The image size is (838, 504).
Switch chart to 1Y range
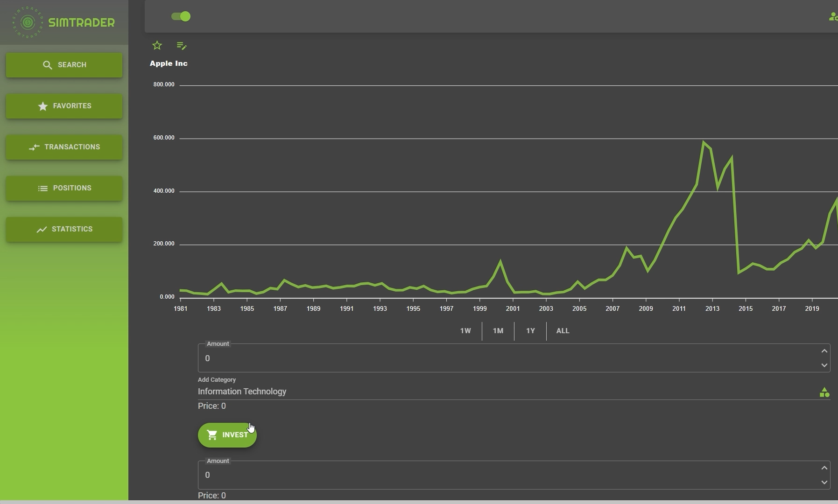530,331
